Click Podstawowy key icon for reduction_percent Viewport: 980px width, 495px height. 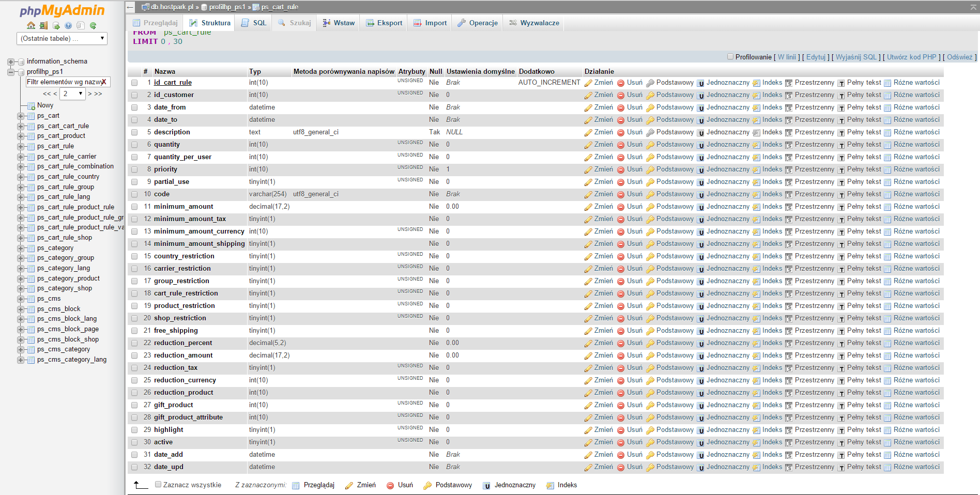[x=650, y=343]
